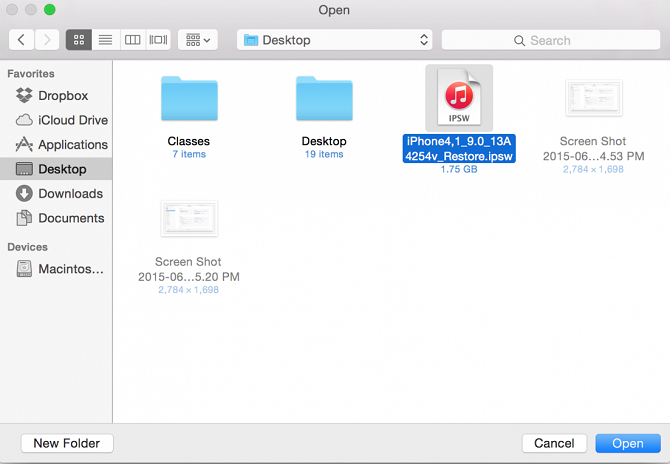Switch to list view mode

tap(105, 40)
